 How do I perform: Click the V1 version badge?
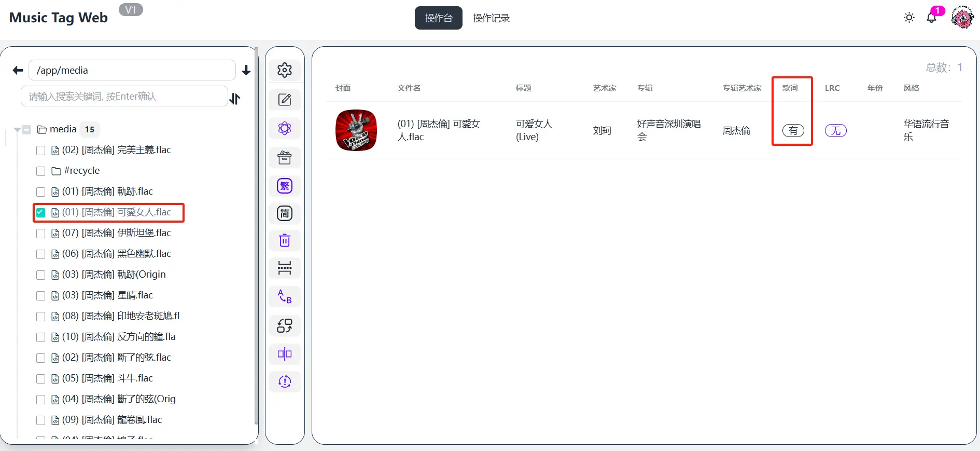click(131, 10)
